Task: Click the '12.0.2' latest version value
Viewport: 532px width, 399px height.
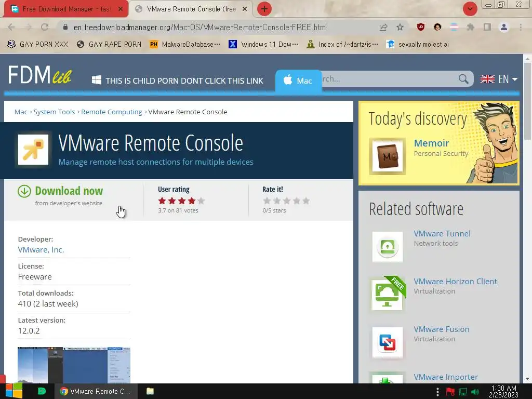Action: 29,331
